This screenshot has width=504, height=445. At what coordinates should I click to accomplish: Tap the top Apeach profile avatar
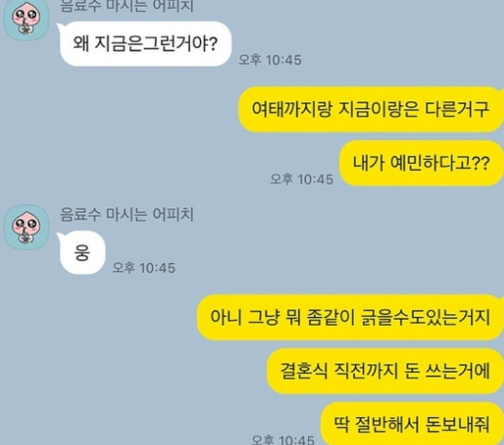(27, 20)
